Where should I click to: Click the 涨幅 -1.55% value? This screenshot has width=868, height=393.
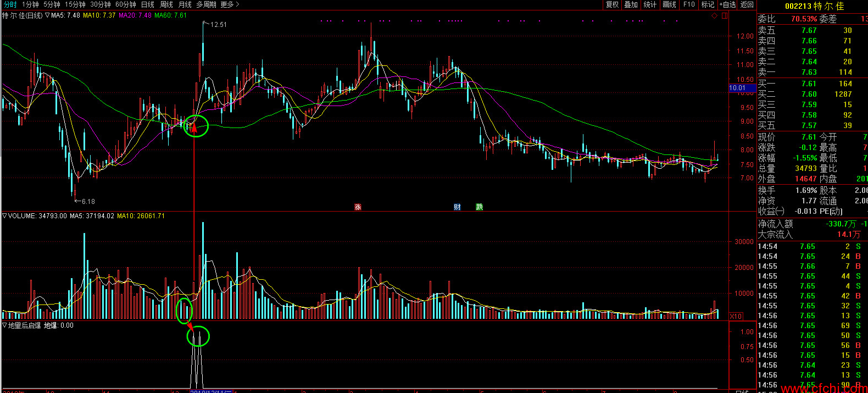click(805, 158)
